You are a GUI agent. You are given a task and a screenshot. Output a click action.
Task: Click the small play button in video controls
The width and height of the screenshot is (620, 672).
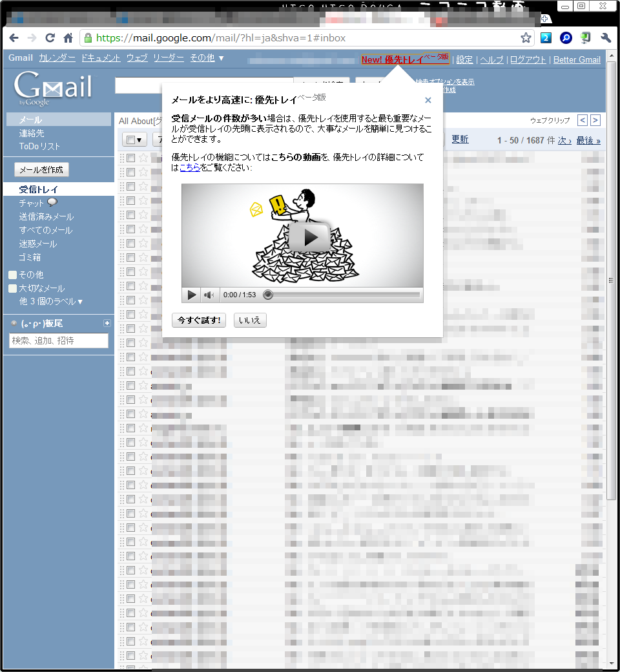click(192, 295)
